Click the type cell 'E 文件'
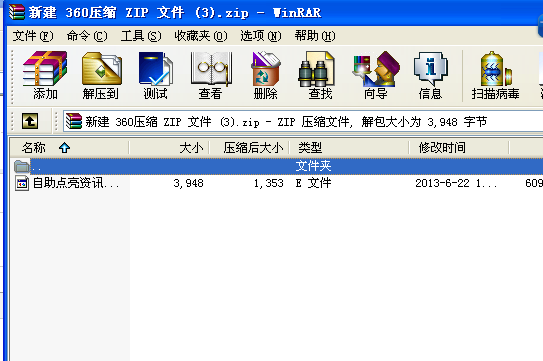Viewport: 543px width, 361px height. [x=313, y=183]
